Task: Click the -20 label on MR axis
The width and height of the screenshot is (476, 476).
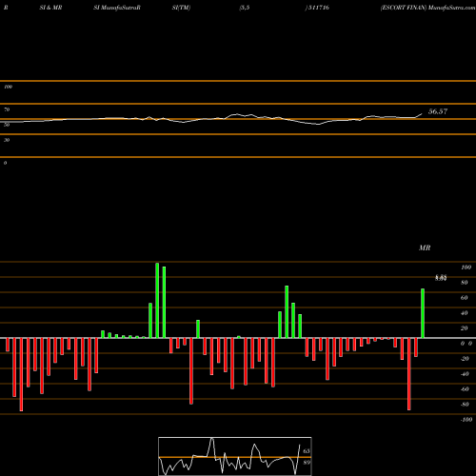Action: (x=465, y=359)
